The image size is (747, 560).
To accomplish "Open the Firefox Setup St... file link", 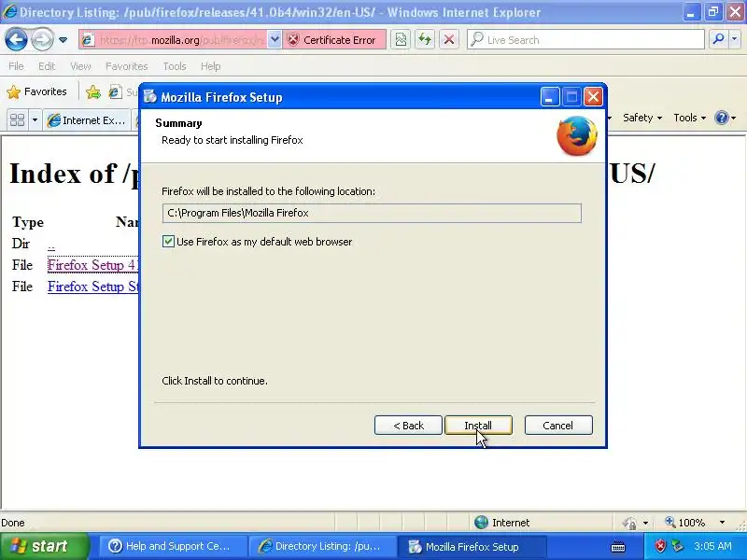I will pos(92,287).
